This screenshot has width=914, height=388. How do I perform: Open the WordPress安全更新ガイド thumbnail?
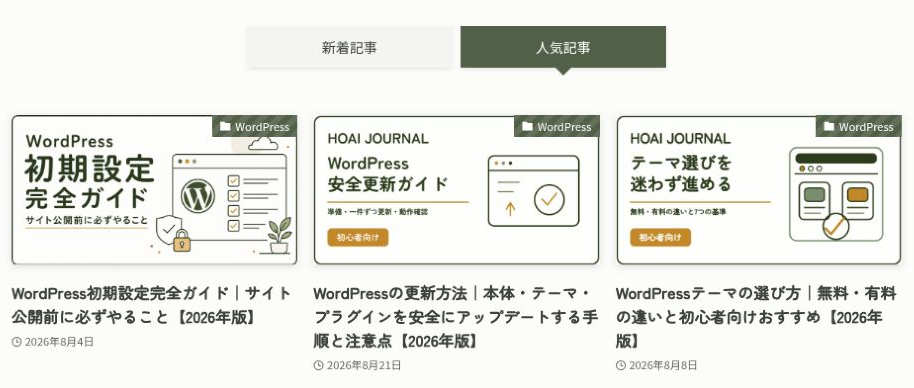456,190
